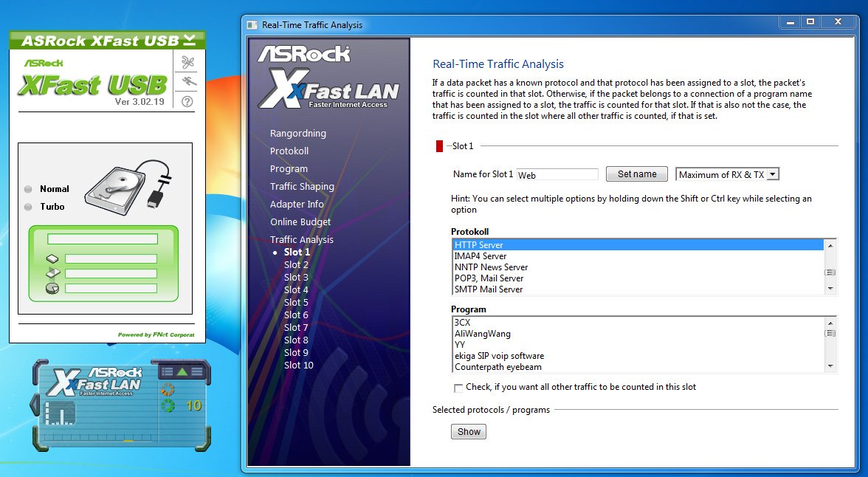Enable checkbox to count all other traffic

tap(458, 387)
